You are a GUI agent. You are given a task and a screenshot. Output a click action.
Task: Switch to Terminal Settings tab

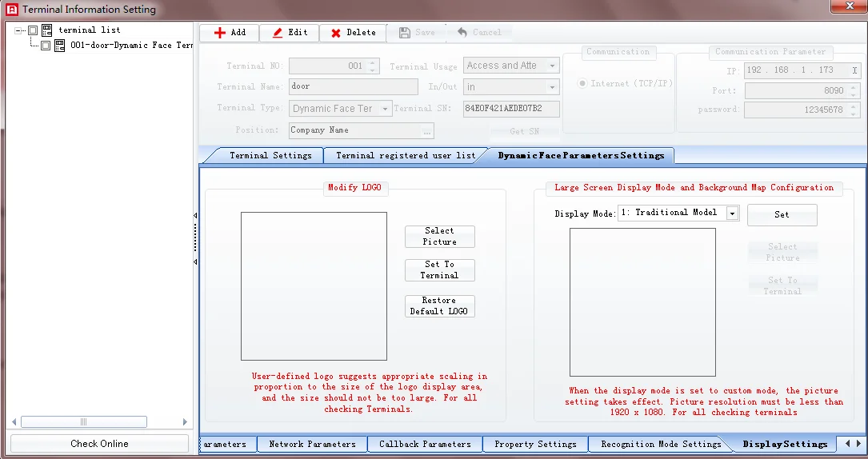pyautogui.click(x=270, y=155)
